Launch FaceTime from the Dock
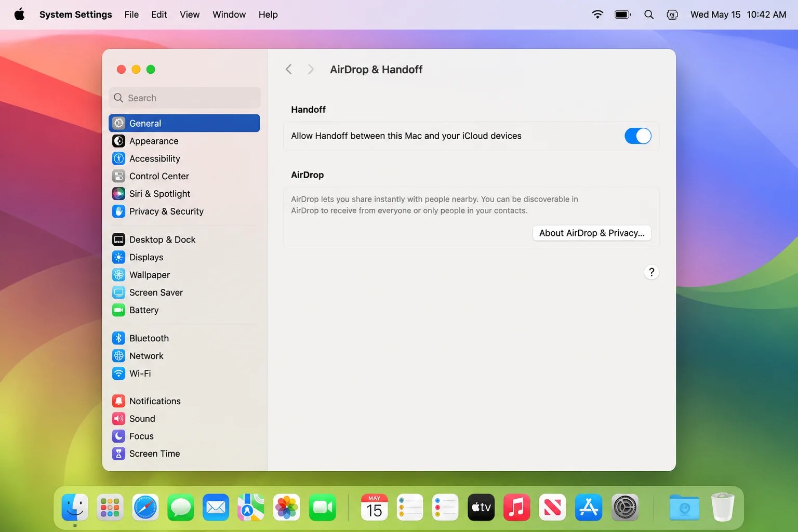This screenshot has height=532, width=798. (323, 507)
